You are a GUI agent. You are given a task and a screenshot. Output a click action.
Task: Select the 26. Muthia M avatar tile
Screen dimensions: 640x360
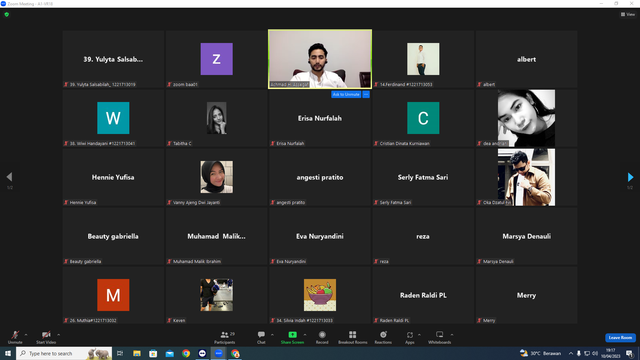(113, 295)
